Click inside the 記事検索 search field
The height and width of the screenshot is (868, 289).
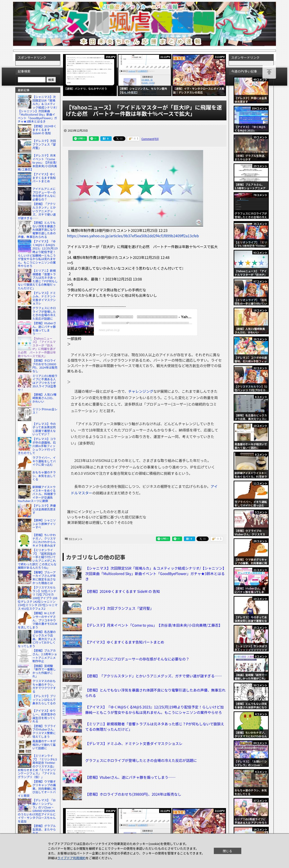coord(32,80)
